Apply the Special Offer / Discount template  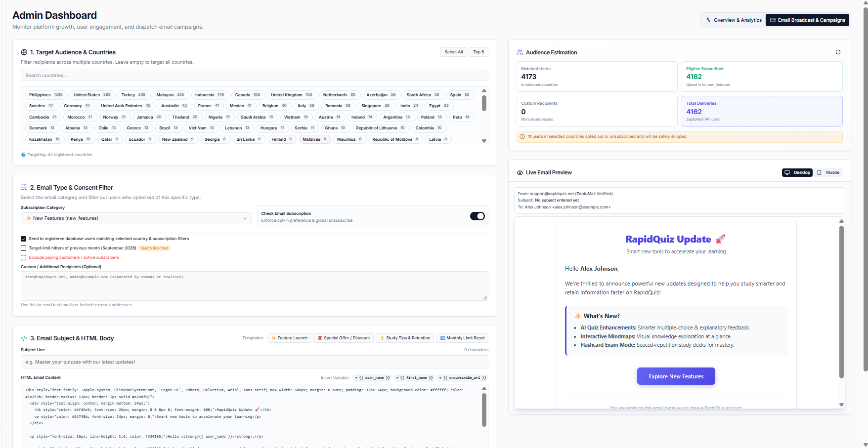click(344, 338)
